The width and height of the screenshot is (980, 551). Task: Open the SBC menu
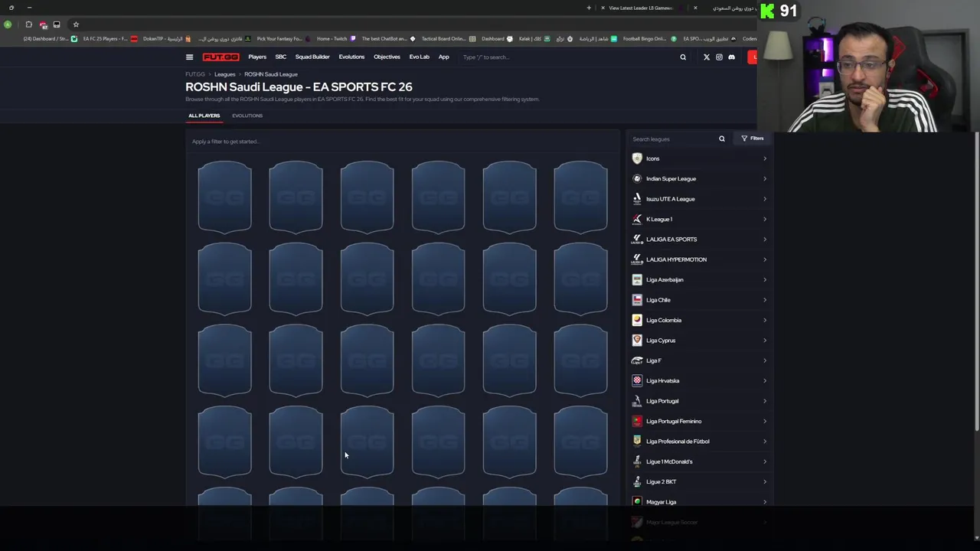(281, 57)
